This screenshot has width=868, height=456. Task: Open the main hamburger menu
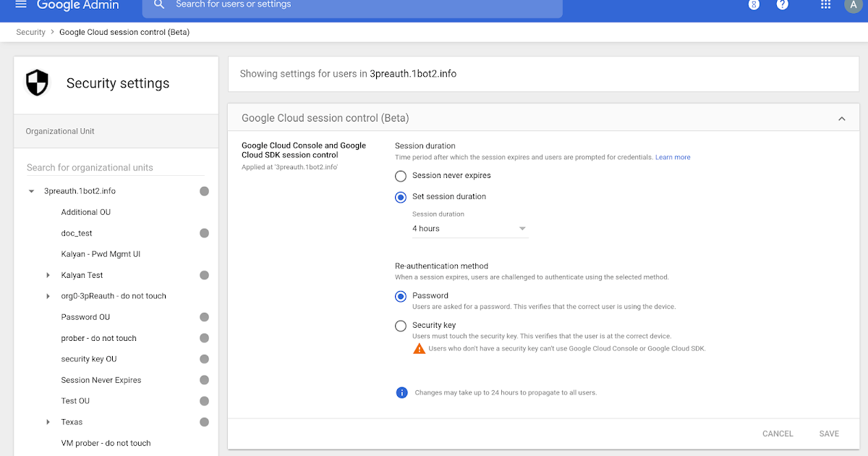[21, 5]
